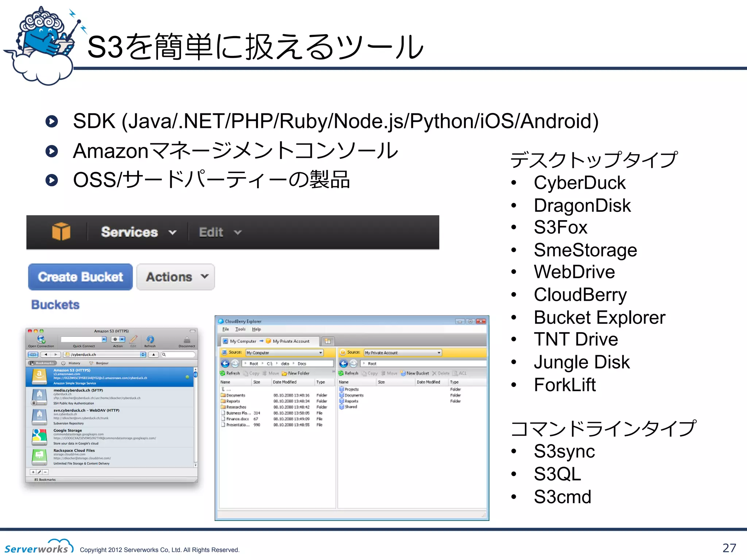Toggle Cyberduck's bookmark view book icon
The height and width of the screenshot is (560, 747).
point(33,354)
